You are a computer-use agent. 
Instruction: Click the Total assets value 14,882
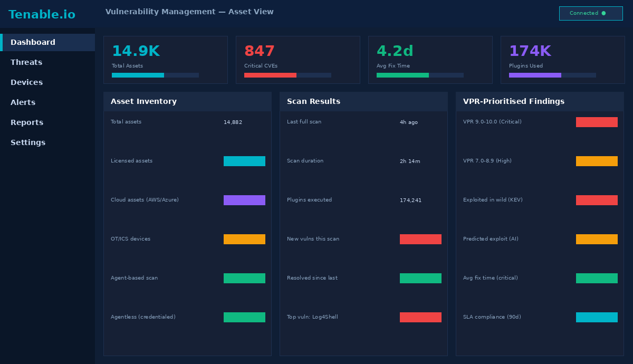tap(233, 122)
